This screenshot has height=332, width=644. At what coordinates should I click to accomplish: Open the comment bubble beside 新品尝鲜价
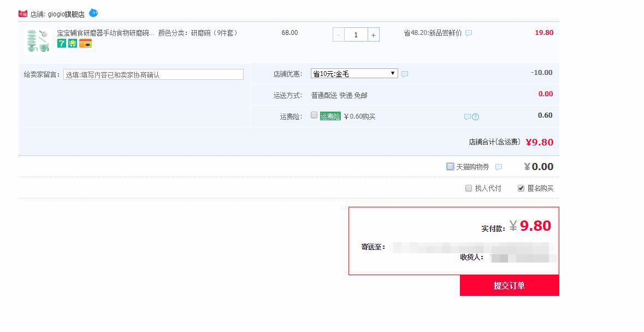coord(469,33)
